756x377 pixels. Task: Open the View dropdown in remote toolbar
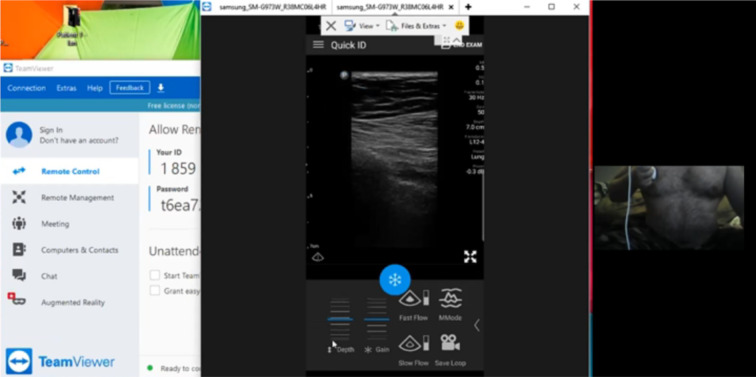[362, 26]
